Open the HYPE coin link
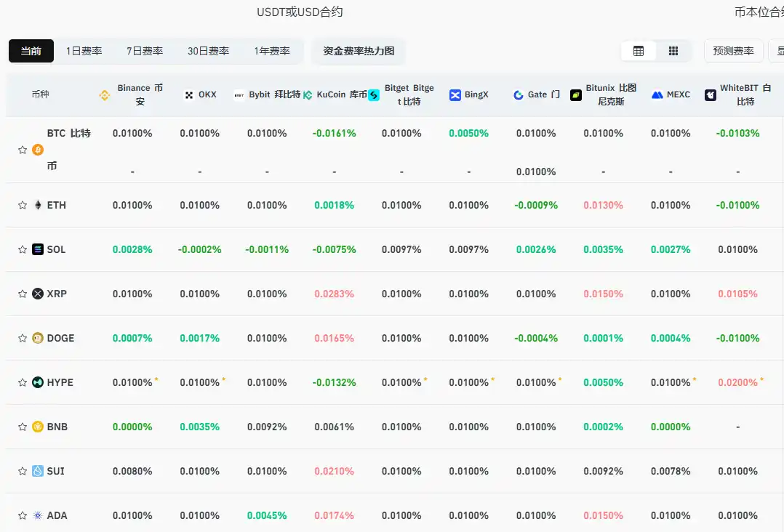Screen dimensions: 784x532 (60, 382)
